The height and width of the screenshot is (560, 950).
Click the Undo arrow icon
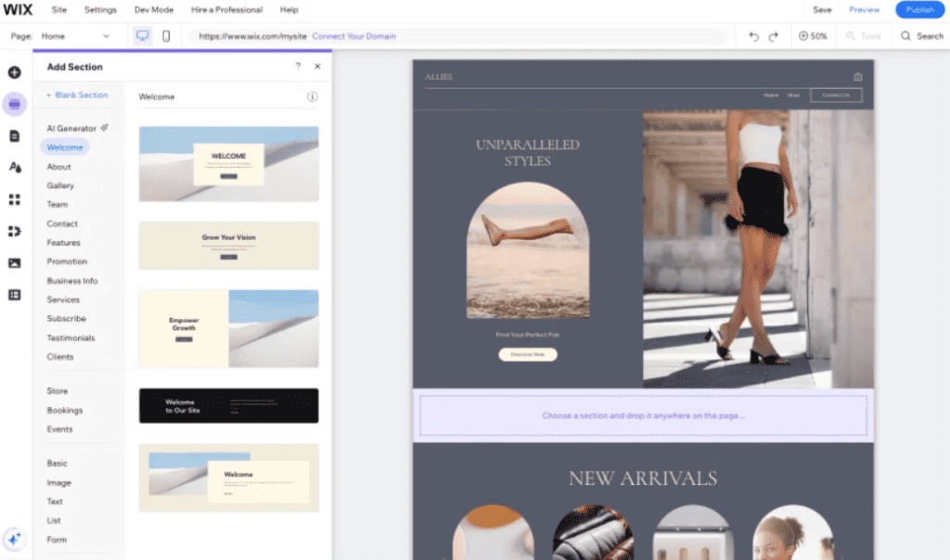(753, 36)
